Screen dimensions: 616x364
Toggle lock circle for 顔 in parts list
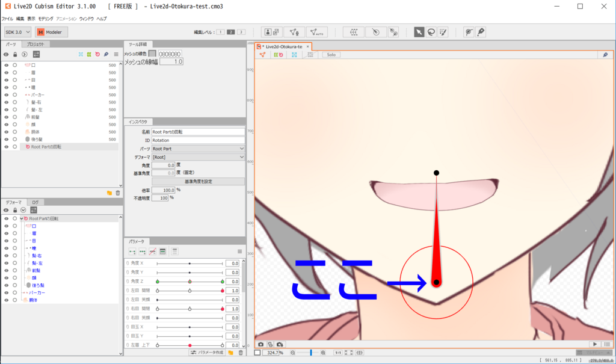pos(14,124)
